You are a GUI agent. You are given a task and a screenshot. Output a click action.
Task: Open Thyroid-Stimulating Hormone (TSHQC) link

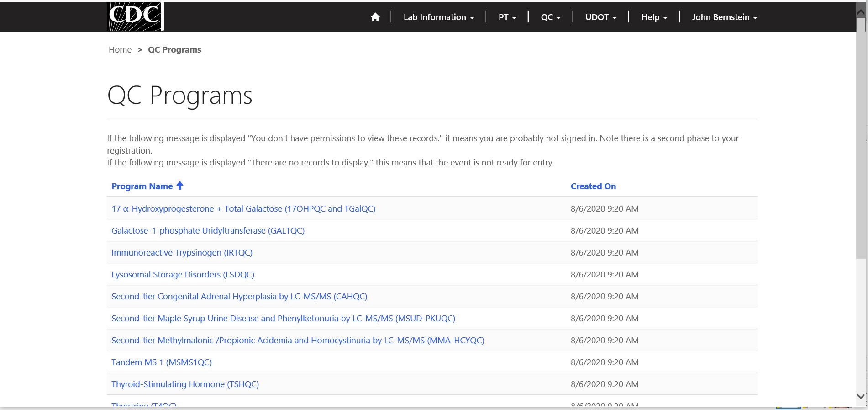click(x=185, y=384)
